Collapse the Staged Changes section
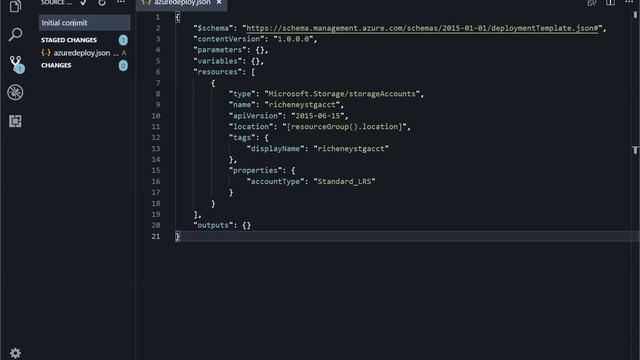640x360 pixels. (x=69, y=40)
